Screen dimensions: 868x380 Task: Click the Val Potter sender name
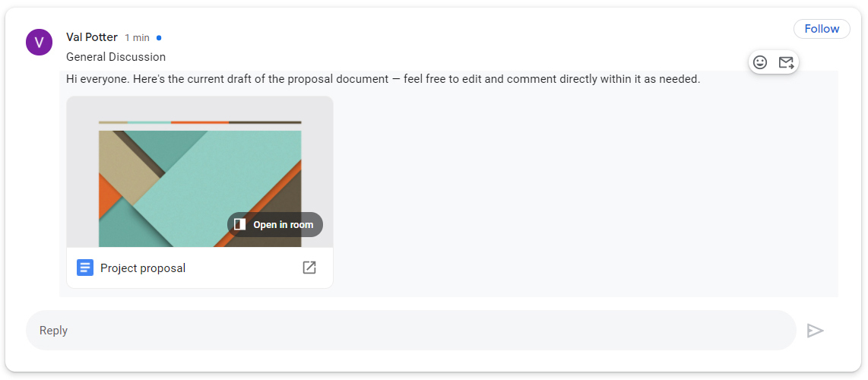coord(92,37)
